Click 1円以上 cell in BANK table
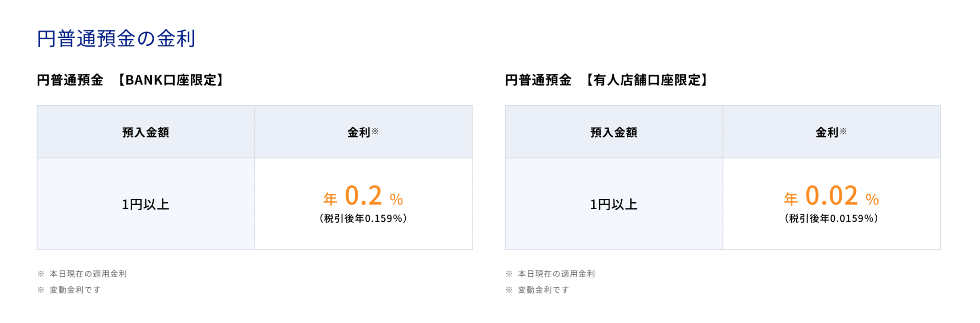This screenshot has height=323, width=980. 145,205
